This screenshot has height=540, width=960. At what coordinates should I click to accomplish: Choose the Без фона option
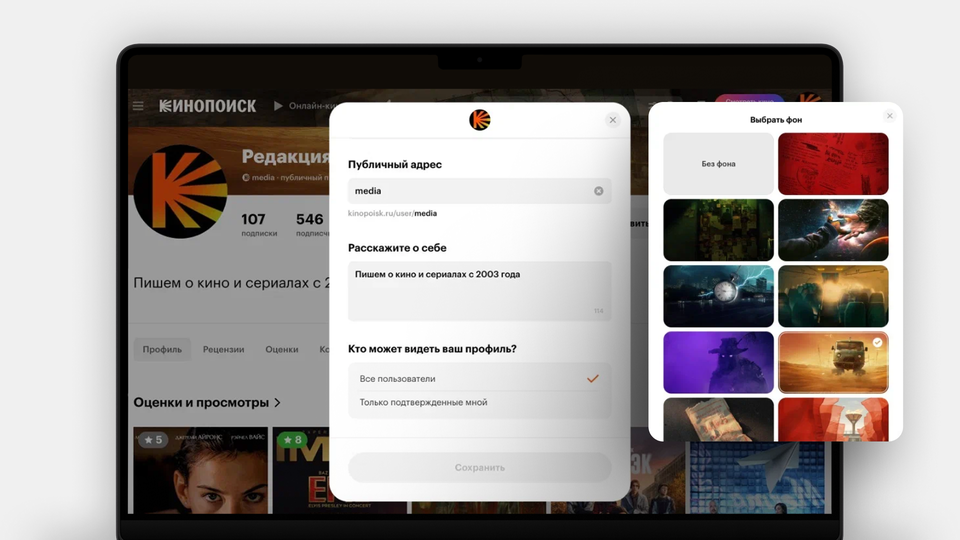coord(718,164)
